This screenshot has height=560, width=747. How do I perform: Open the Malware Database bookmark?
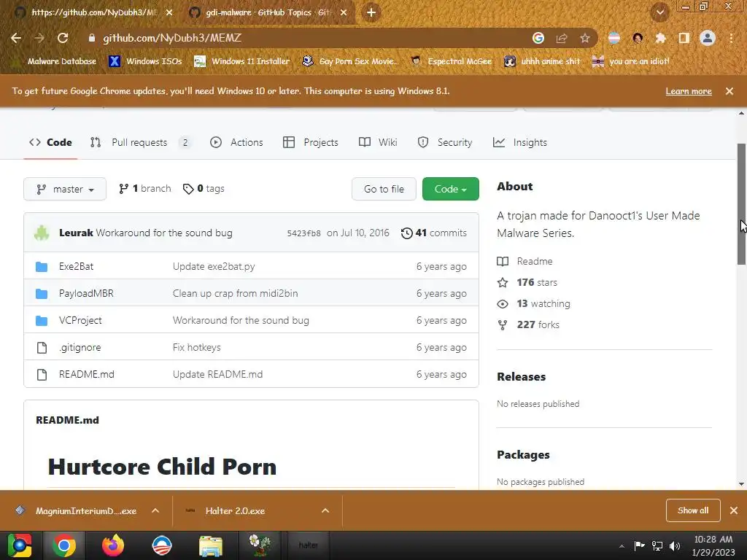pyautogui.click(x=55, y=61)
